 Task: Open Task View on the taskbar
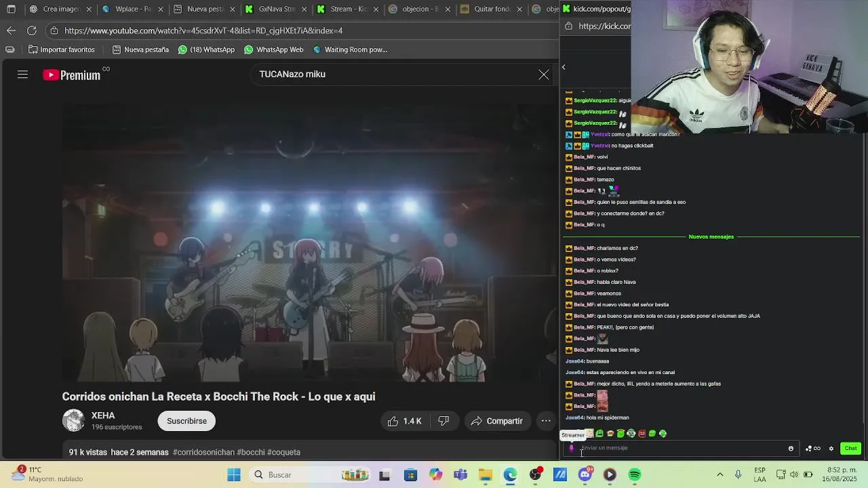(x=384, y=475)
